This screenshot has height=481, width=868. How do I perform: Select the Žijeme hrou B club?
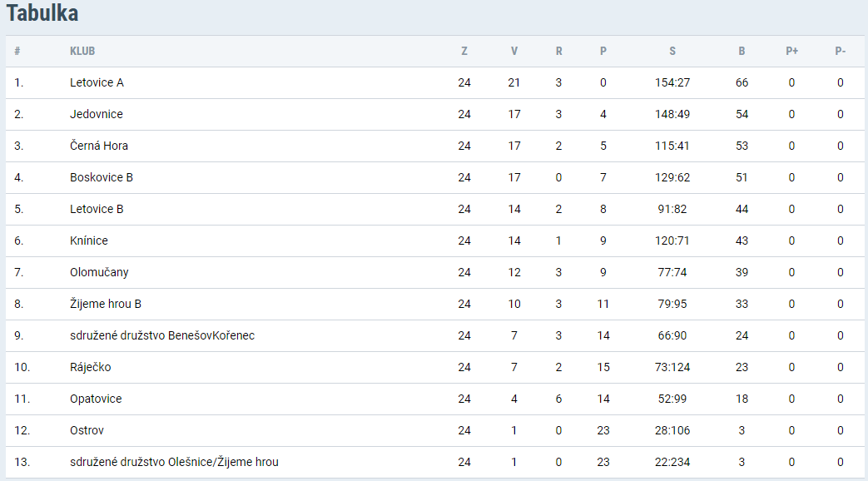click(106, 304)
